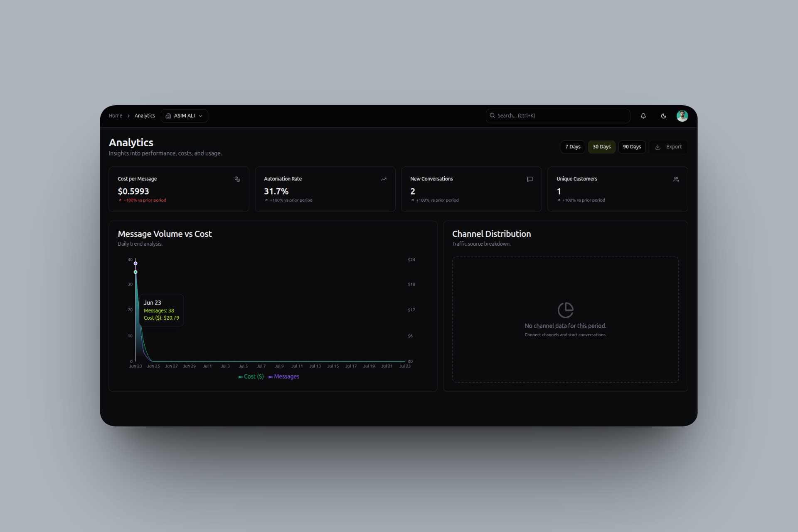Select the 30 Days range
This screenshot has height=532, width=798.
point(601,147)
